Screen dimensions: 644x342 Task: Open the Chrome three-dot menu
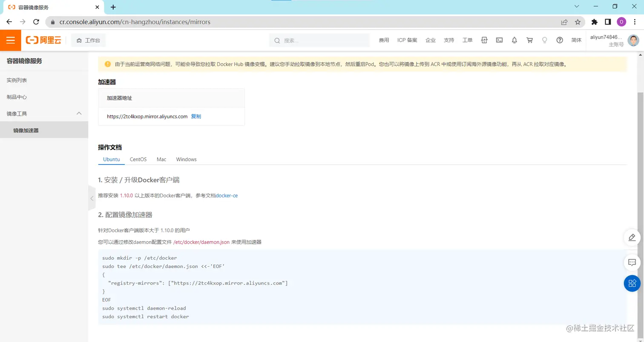coord(635,22)
